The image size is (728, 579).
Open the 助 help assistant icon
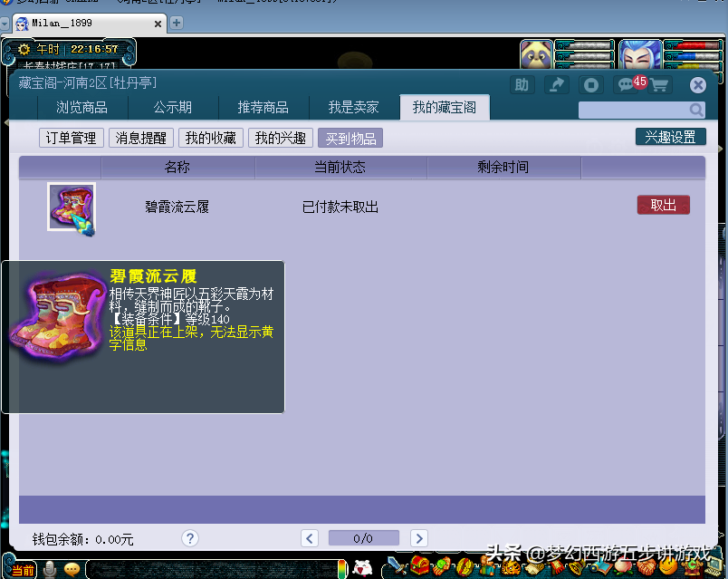pyautogui.click(x=522, y=85)
